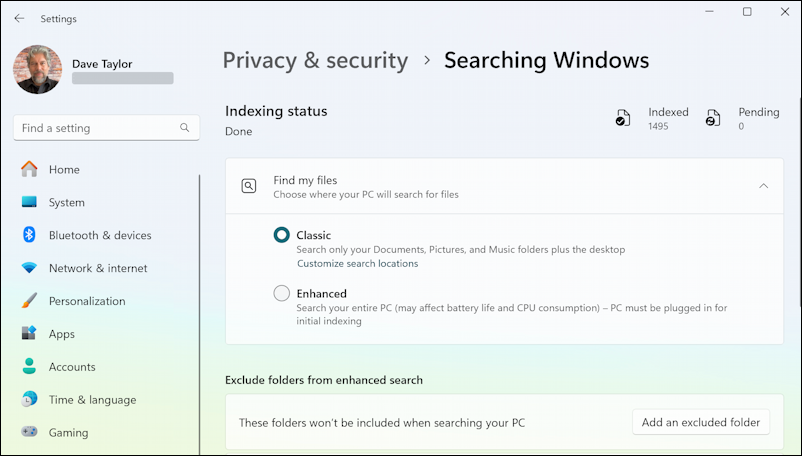
Task: Click the Accounts person icon
Action: 29,366
